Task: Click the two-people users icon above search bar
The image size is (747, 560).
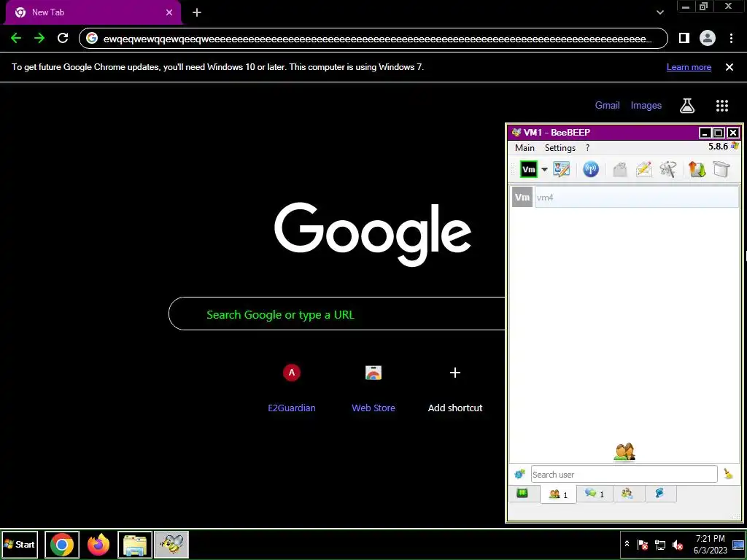Action: coord(624,452)
